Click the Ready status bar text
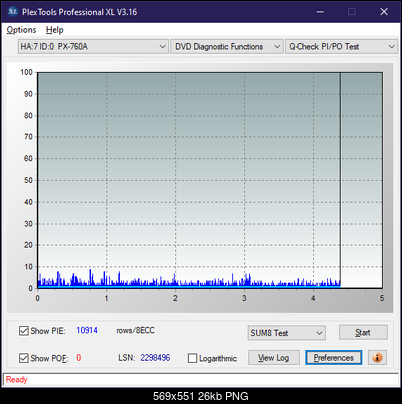 (16, 379)
